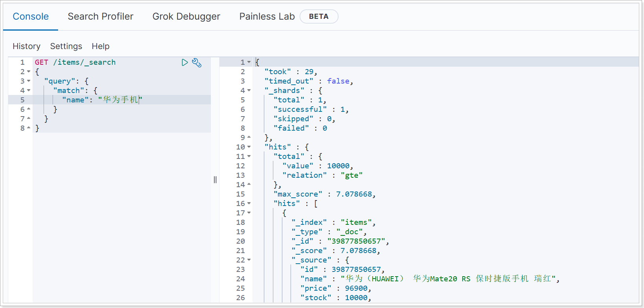644x308 pixels.
Task: Click the "relation" : "gte" line
Action: tap(322, 175)
